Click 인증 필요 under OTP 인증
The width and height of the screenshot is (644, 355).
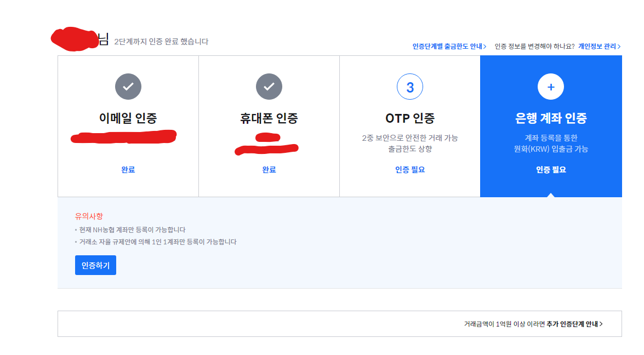click(x=410, y=169)
